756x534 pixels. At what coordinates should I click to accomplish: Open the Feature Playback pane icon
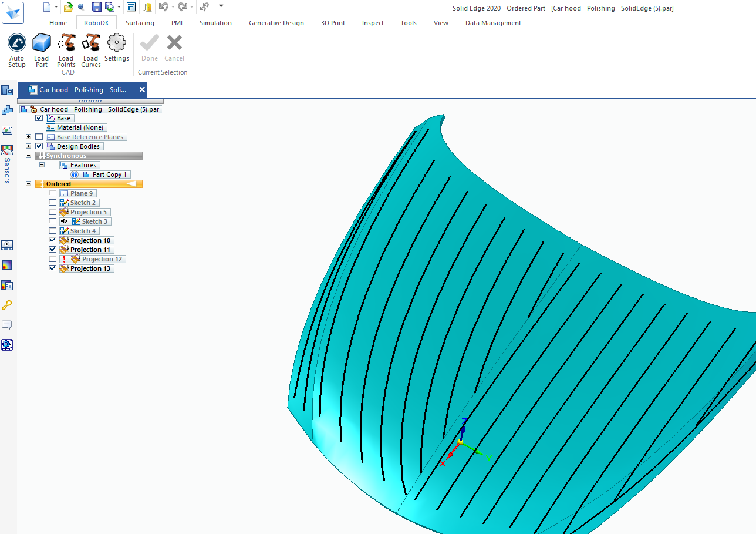point(7,245)
